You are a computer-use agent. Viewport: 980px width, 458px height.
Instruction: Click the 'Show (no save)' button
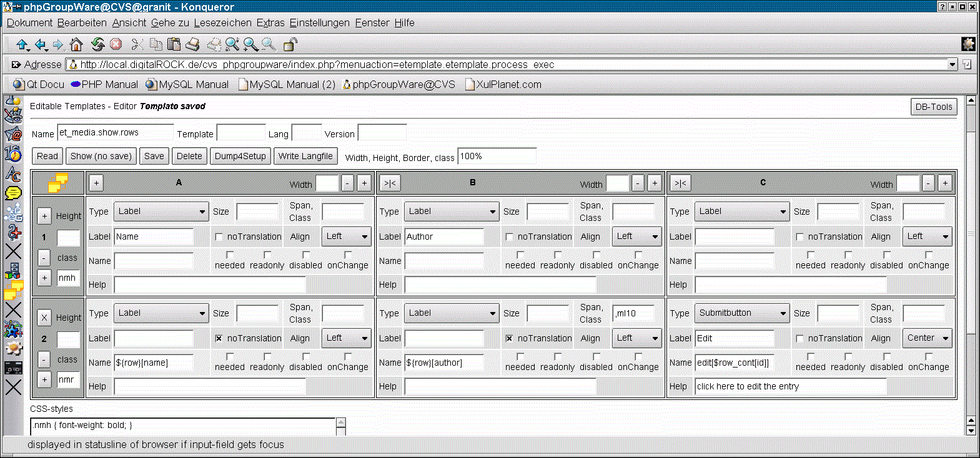pos(101,156)
